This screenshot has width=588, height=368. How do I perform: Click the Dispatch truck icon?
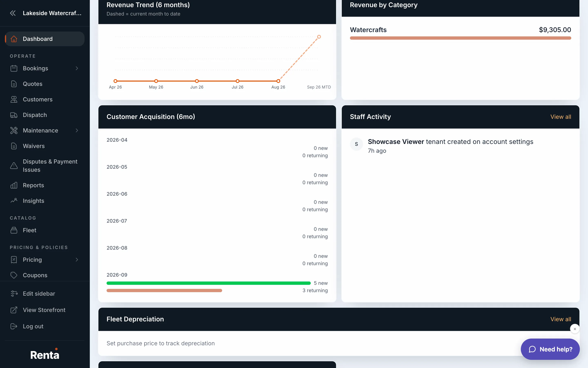click(x=14, y=115)
